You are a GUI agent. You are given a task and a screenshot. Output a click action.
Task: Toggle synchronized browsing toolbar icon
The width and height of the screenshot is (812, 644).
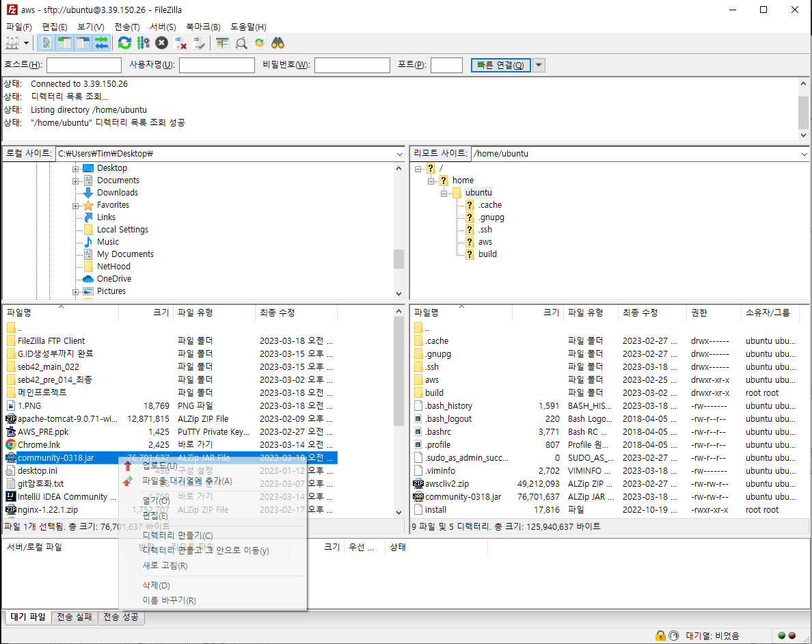260,43
